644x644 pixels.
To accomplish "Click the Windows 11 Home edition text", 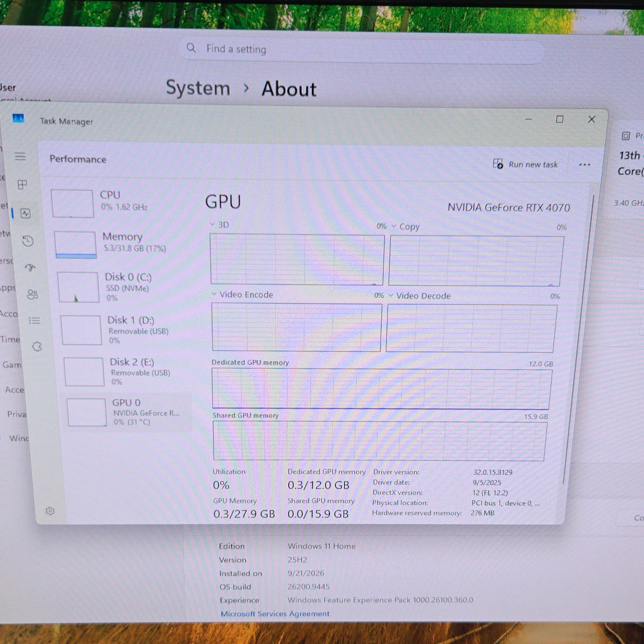I will [x=321, y=546].
